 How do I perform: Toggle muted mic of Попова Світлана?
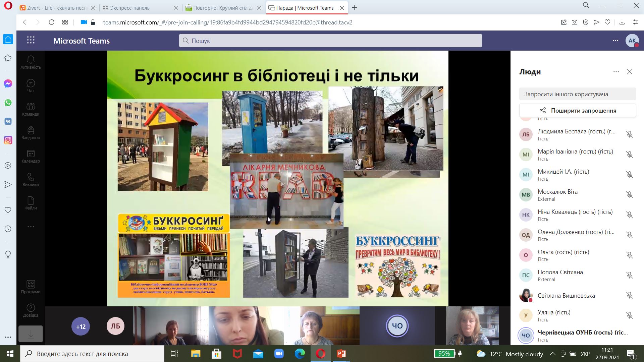point(629,275)
